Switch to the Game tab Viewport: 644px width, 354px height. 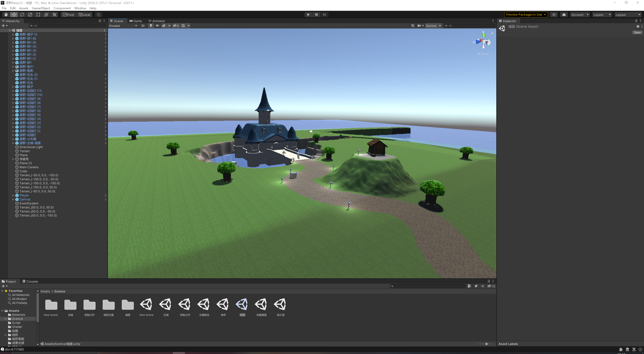[x=136, y=21]
